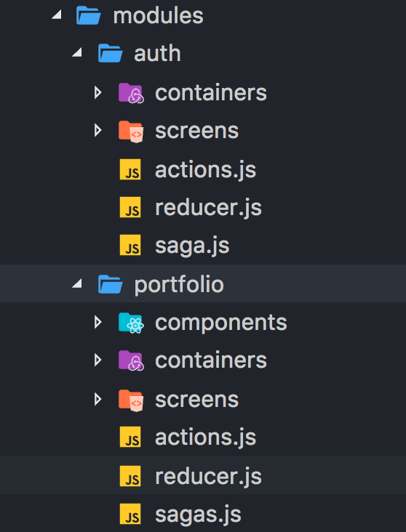
Task: Open reducer.js in the auth folder
Action: (208, 207)
